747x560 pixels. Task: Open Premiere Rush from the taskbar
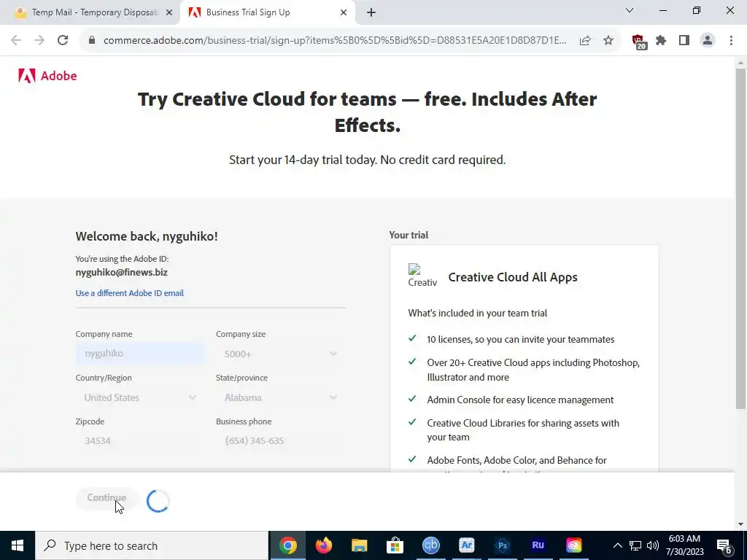538,545
